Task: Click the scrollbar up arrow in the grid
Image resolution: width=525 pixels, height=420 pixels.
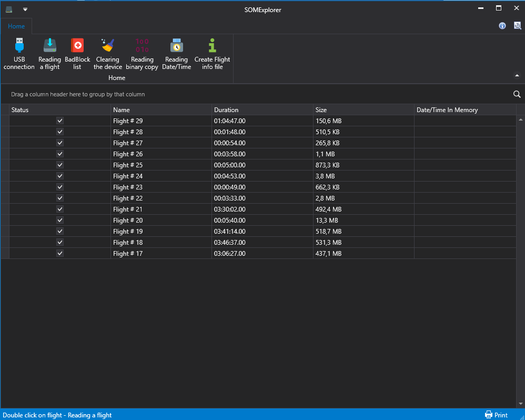Action: click(x=521, y=120)
